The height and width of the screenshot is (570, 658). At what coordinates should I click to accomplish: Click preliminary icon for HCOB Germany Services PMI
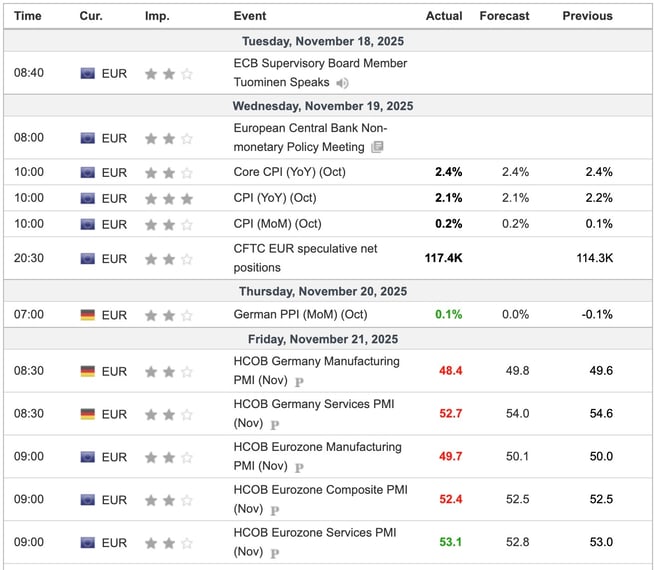click(x=275, y=424)
